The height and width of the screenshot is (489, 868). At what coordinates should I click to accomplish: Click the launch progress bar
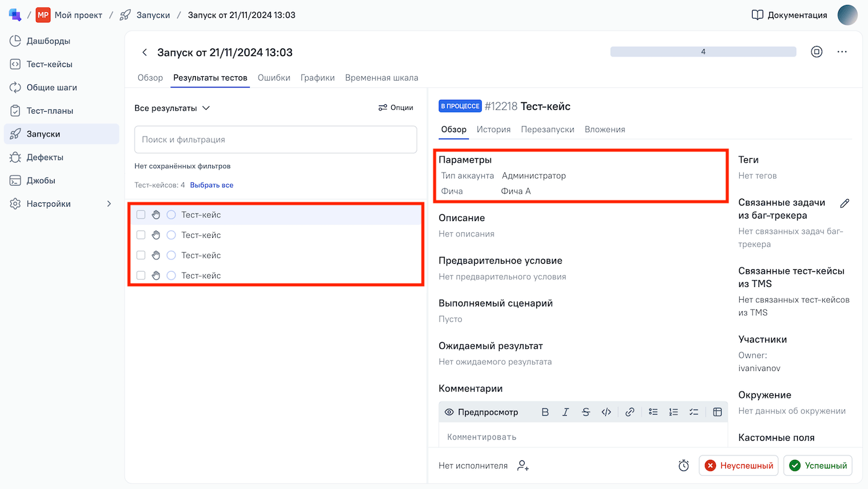pyautogui.click(x=702, y=52)
